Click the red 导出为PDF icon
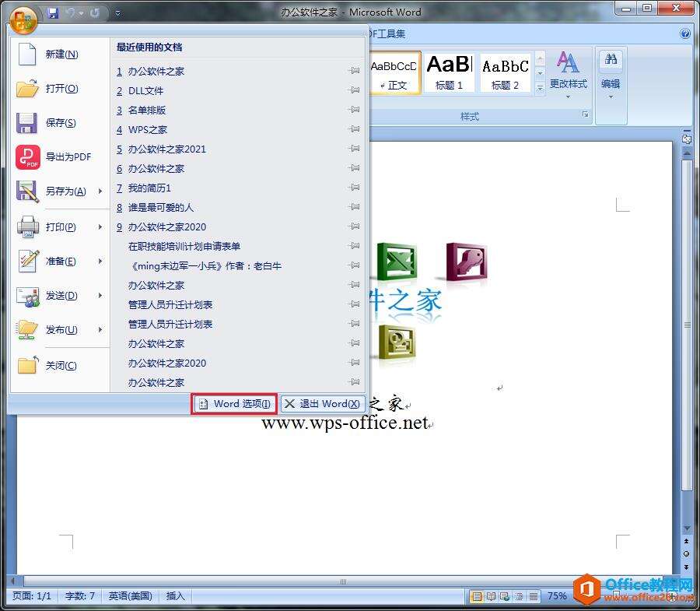Viewport: 700px width, 611px height. [28, 157]
